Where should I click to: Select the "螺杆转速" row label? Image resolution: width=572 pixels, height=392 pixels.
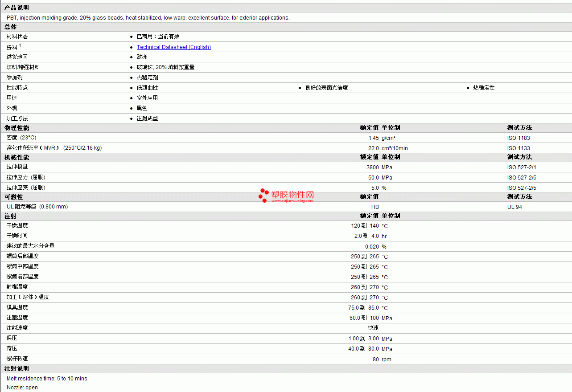17,359
